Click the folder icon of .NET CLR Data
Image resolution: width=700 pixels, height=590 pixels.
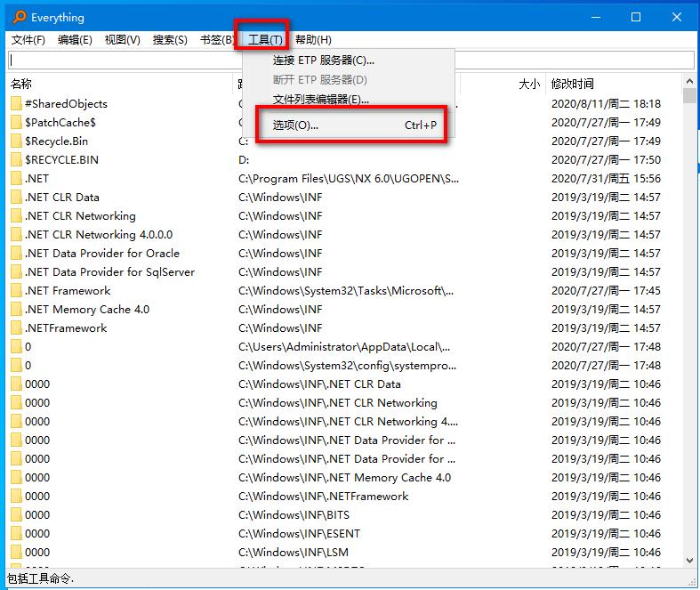[16, 197]
